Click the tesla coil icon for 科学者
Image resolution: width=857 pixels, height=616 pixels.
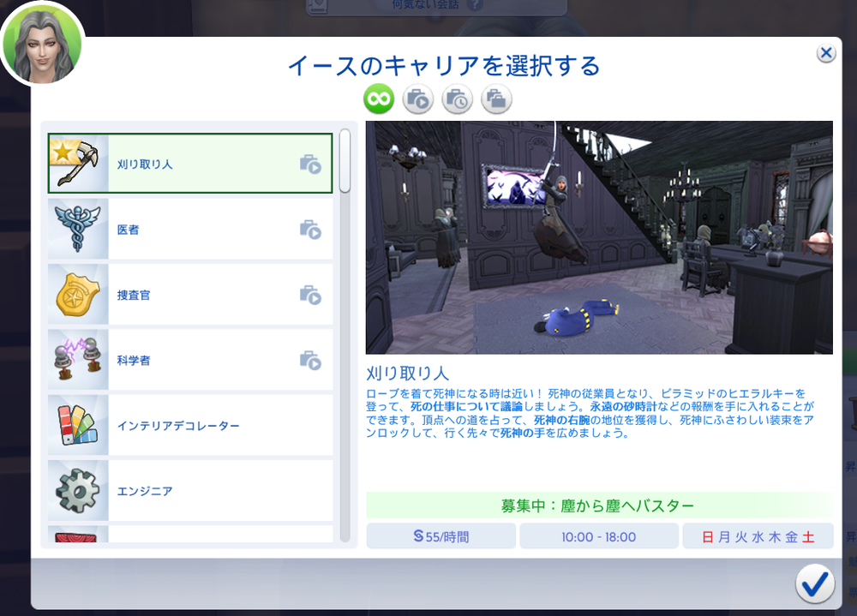(78, 360)
